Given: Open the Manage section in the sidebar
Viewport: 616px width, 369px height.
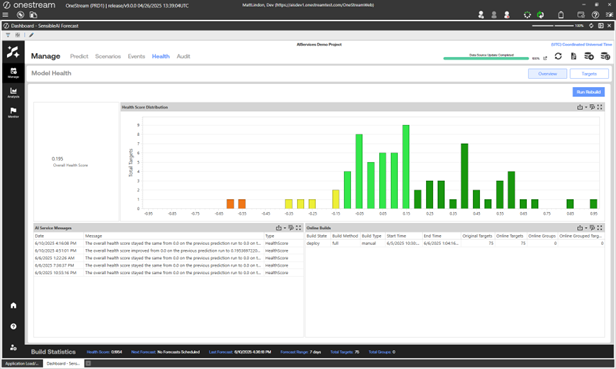Looking at the screenshot, I should [13, 73].
